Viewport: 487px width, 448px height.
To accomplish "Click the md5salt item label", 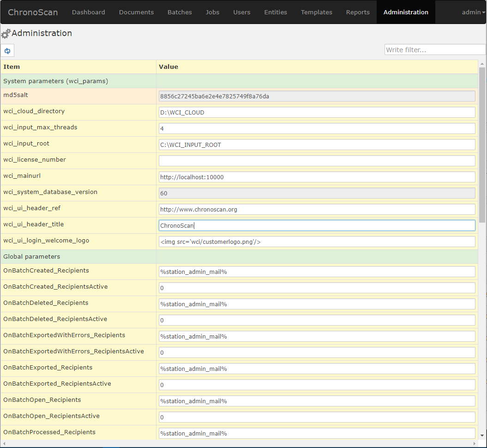I will pos(16,95).
